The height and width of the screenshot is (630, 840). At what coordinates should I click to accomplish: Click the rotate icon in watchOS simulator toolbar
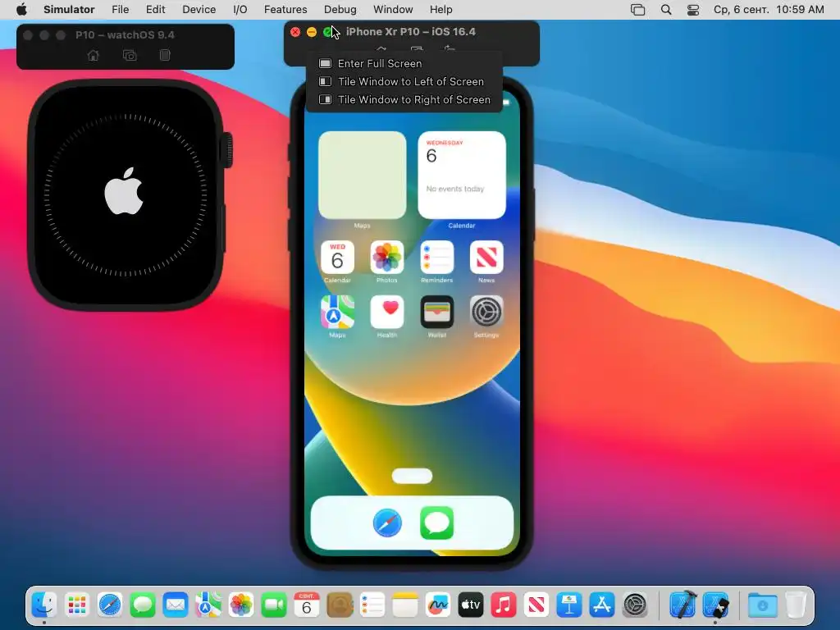[x=165, y=55]
